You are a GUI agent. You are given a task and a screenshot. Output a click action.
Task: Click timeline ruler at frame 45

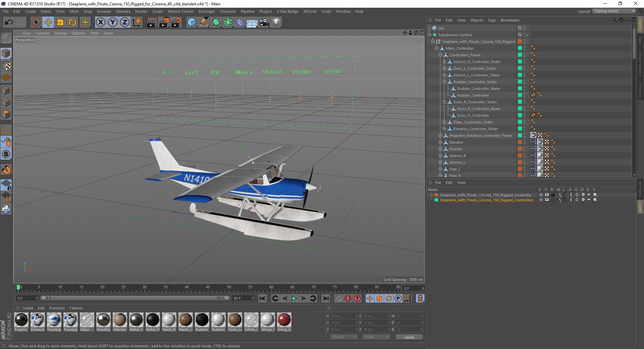point(208,288)
